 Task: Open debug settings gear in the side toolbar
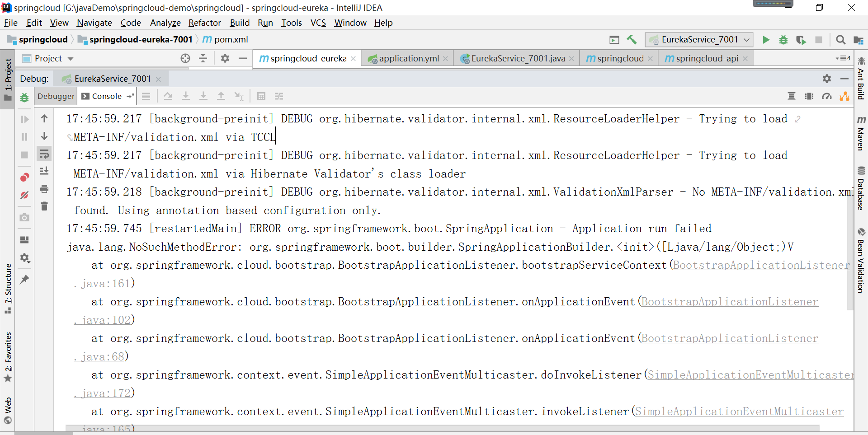pos(24,257)
